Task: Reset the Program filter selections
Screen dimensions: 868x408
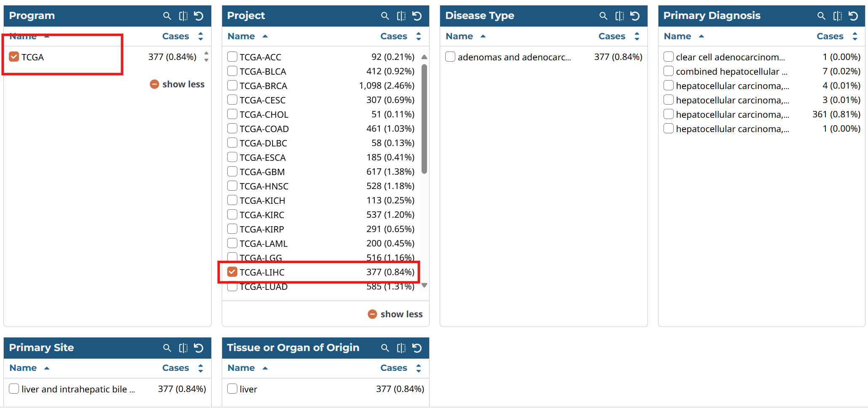Action: [x=199, y=16]
